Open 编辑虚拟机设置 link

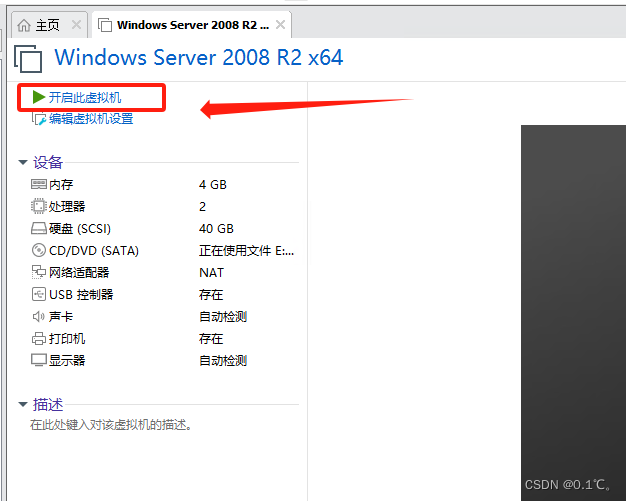tap(91, 119)
